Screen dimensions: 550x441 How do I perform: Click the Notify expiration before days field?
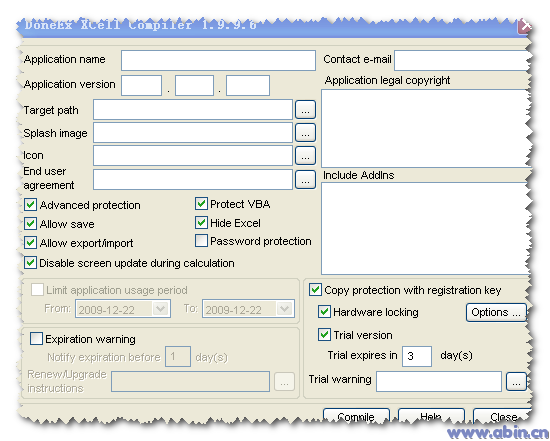178,357
